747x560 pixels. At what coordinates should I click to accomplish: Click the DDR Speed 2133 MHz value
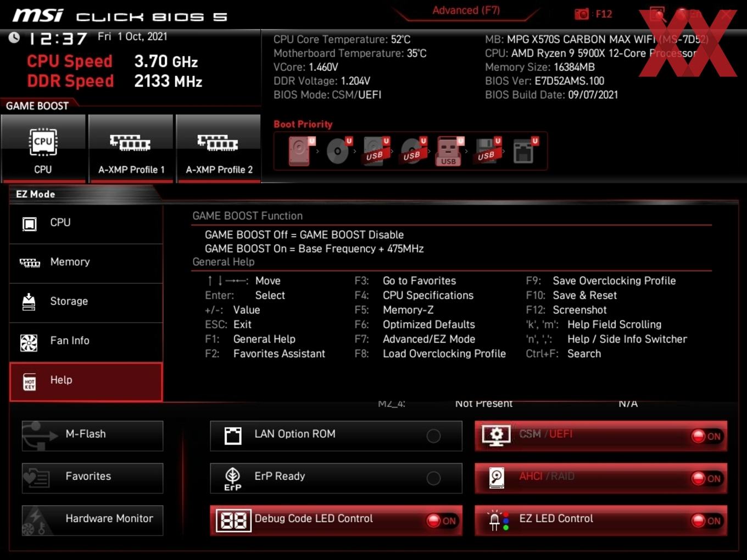coord(168,81)
